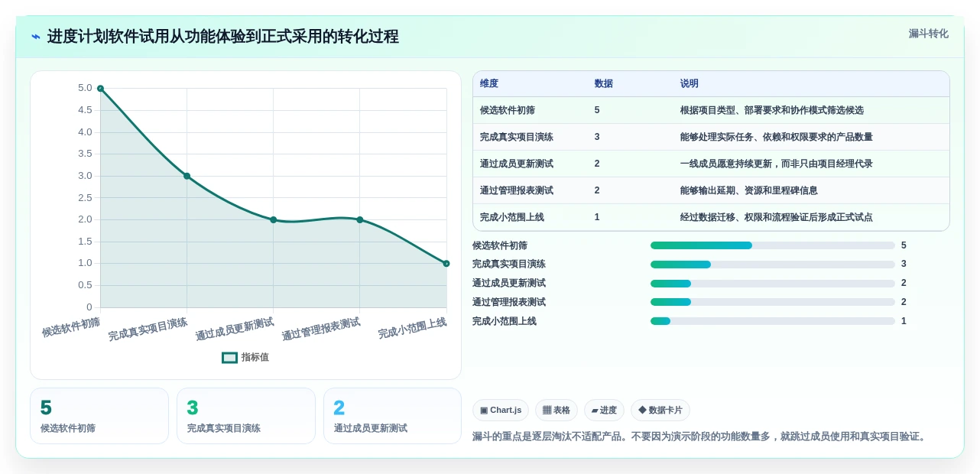
Task: Select the 数据卡片 tag chip
Action: (x=660, y=411)
